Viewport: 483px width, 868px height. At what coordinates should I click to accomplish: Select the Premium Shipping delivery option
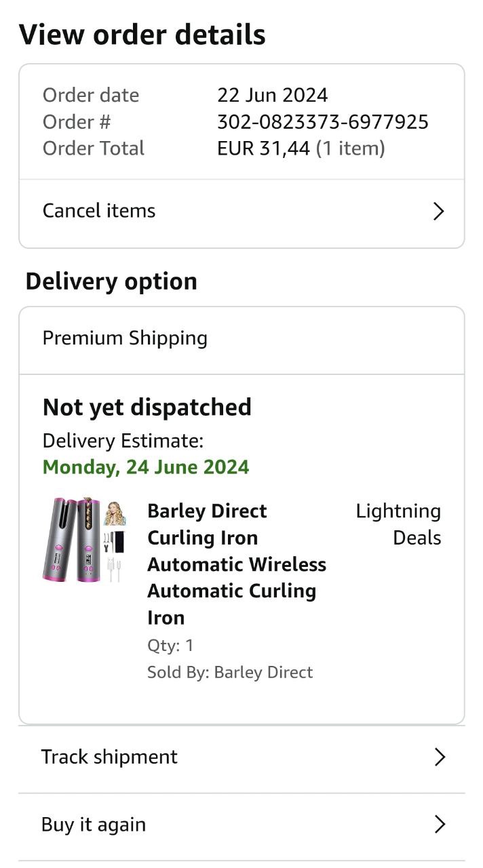pyautogui.click(x=125, y=338)
